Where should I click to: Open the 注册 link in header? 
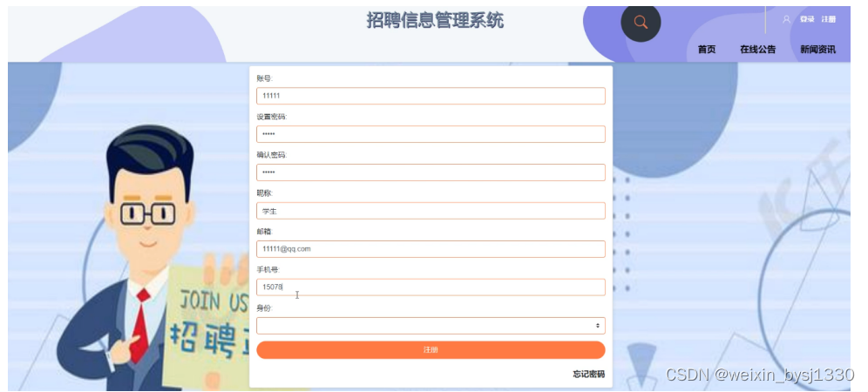(829, 19)
